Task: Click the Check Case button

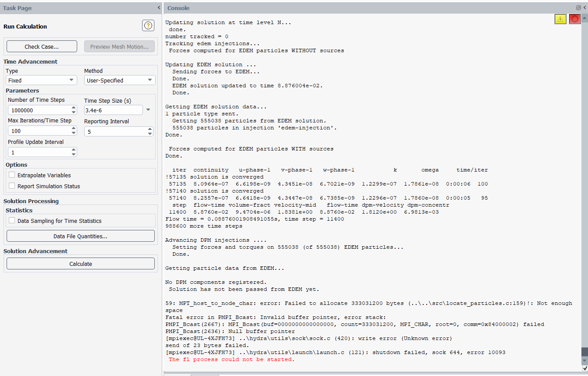Action: tap(42, 47)
